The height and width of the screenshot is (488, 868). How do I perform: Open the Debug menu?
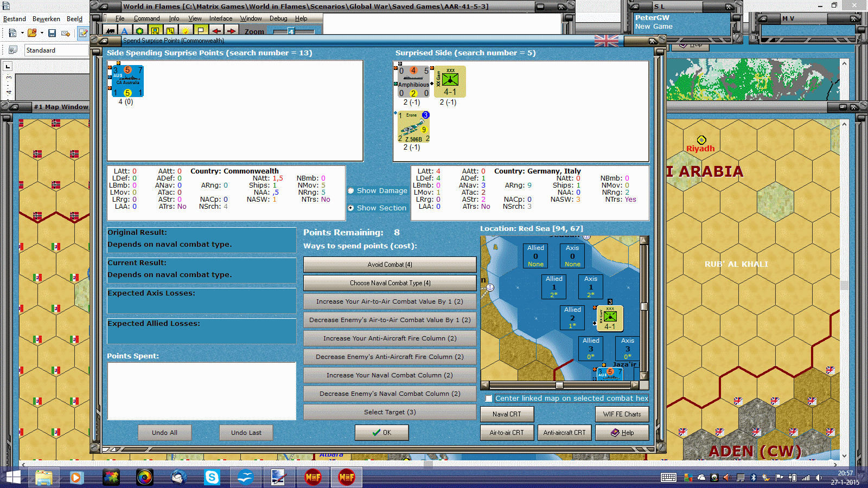click(x=278, y=18)
